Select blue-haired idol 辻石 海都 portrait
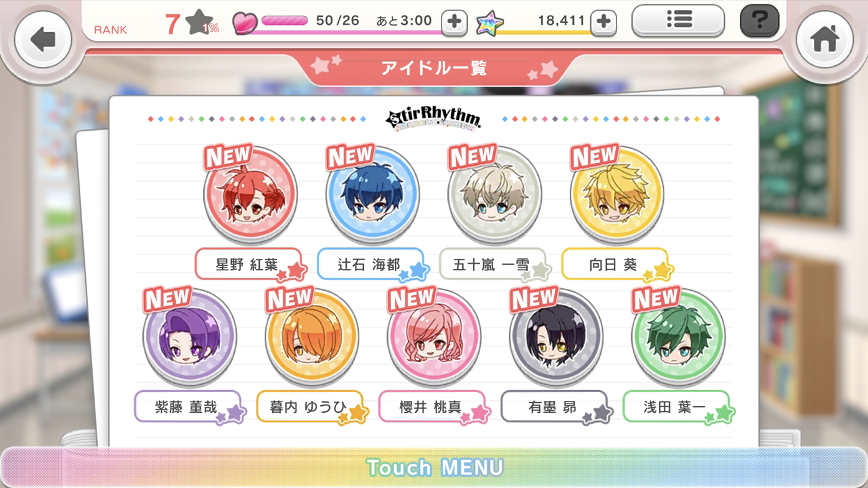This screenshot has width=868, height=488. click(372, 195)
